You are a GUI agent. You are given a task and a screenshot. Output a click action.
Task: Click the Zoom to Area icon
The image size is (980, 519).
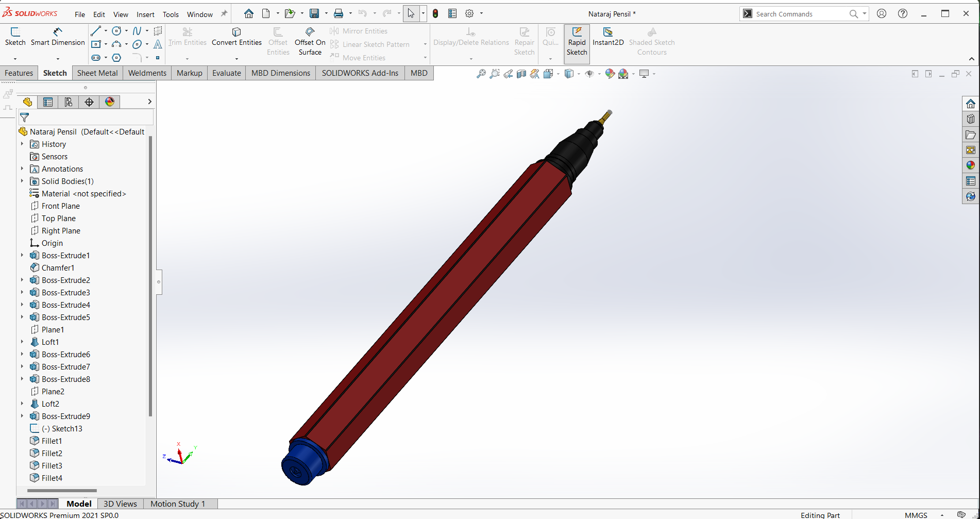pos(494,74)
